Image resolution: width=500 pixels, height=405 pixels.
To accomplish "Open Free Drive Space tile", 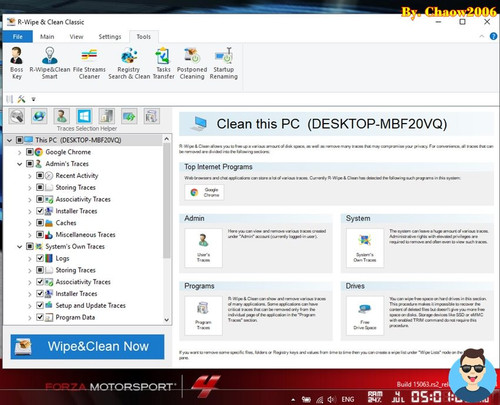I will point(365,316).
